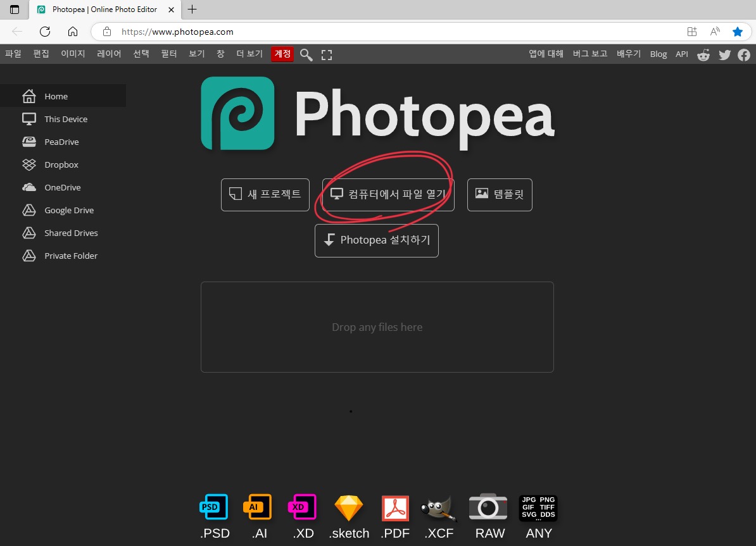
Task: Open Google Drive in sidebar
Action: 63,210
